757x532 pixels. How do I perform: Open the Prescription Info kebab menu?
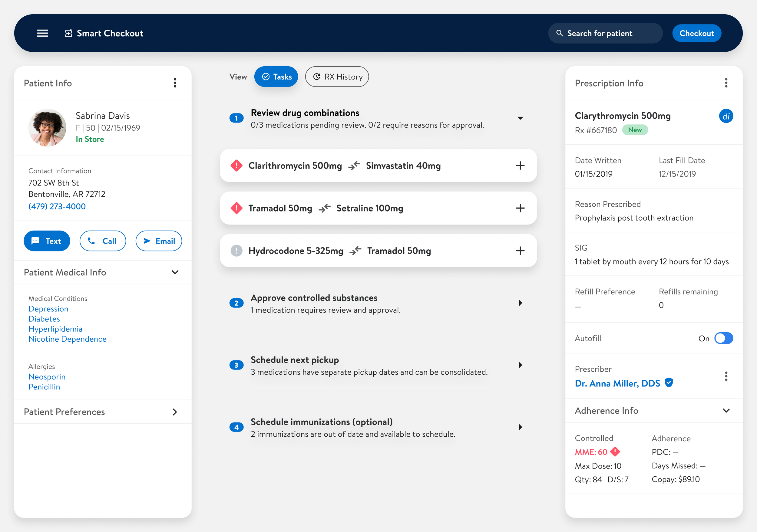pos(726,83)
